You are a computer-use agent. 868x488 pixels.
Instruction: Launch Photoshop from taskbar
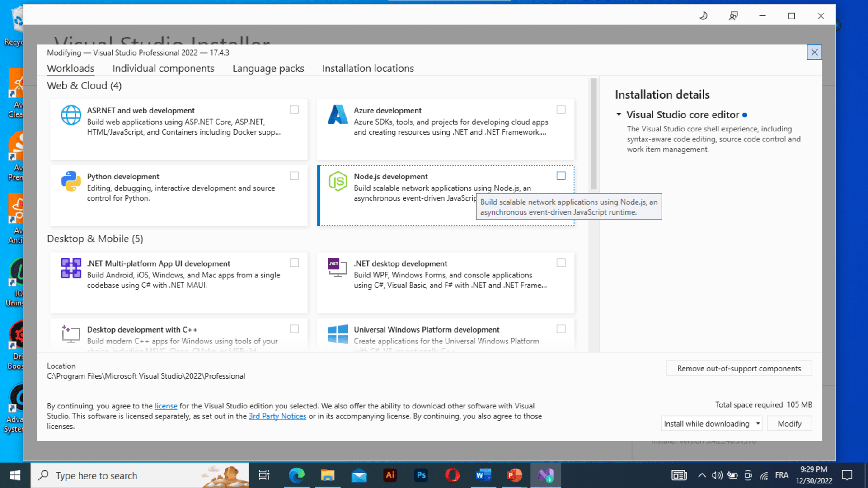(421, 475)
